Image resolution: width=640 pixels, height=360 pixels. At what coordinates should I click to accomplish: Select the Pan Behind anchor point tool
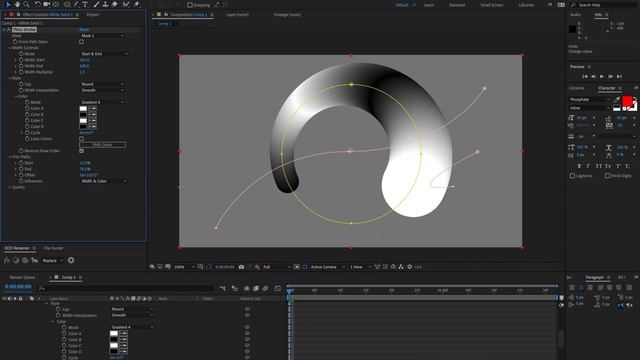pyautogui.click(x=56, y=4)
